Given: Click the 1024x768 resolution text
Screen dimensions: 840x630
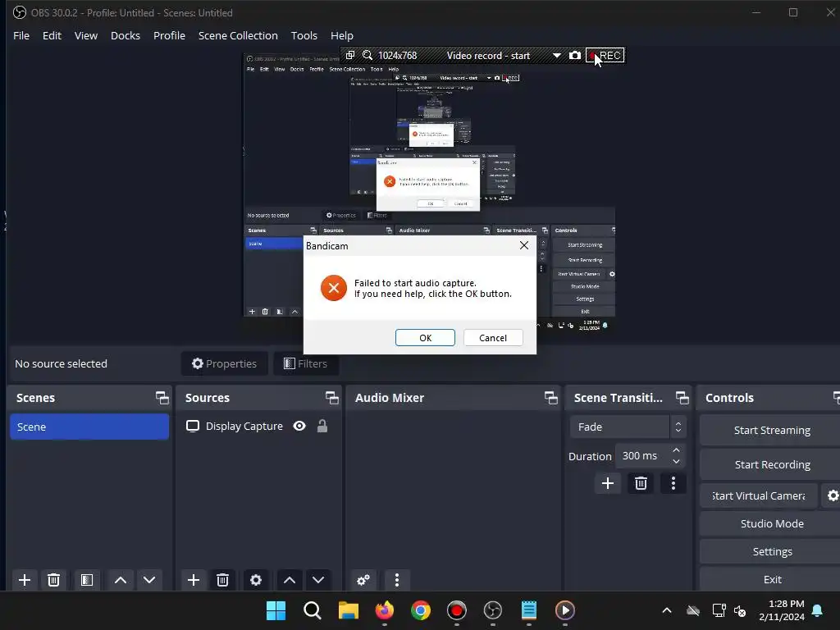Looking at the screenshot, I should [398, 56].
